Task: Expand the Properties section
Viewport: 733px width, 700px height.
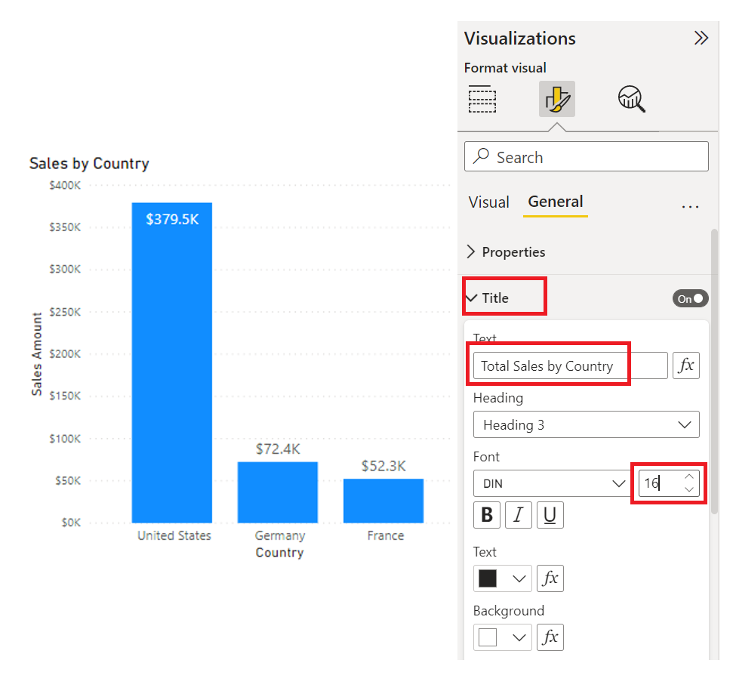Action: point(507,252)
